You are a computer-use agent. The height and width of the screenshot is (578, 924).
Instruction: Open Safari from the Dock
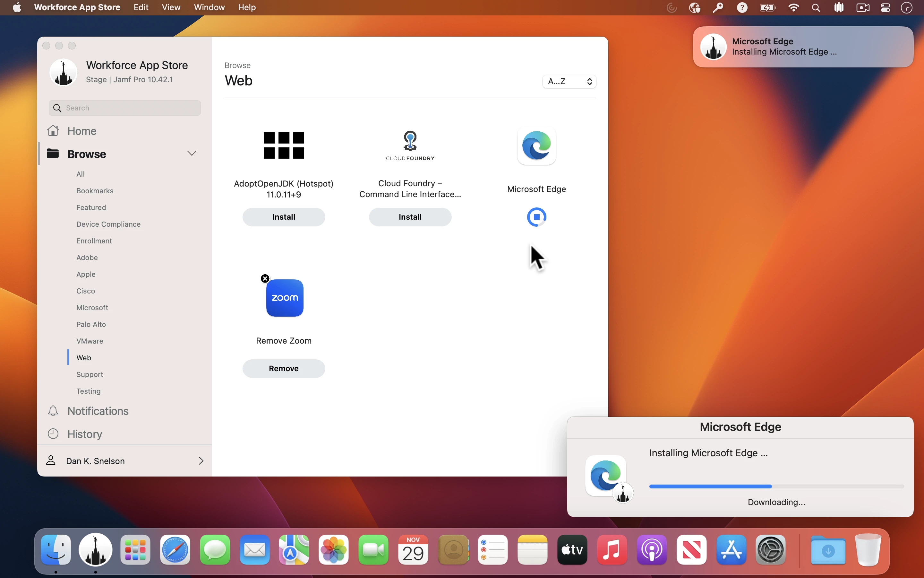175,550
